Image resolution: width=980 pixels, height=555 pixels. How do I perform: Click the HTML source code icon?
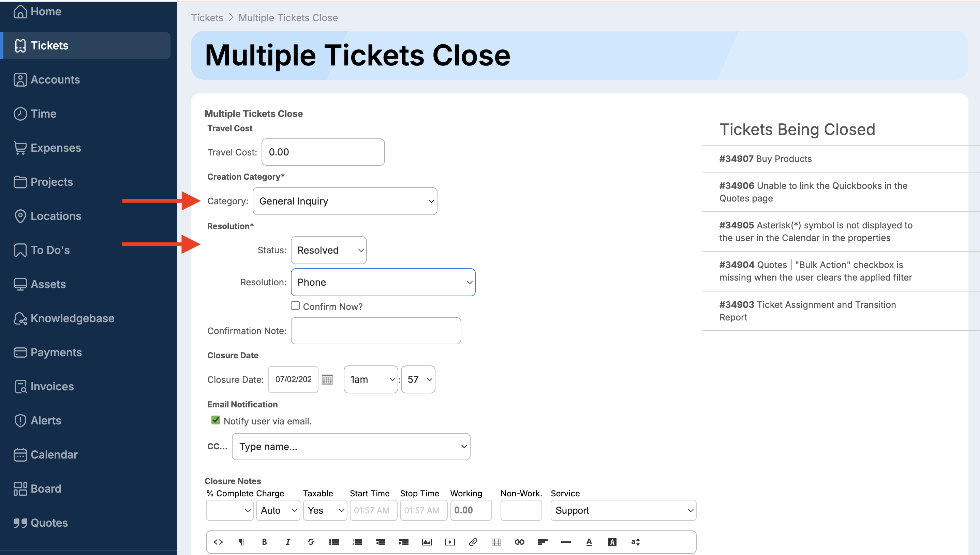[218, 542]
